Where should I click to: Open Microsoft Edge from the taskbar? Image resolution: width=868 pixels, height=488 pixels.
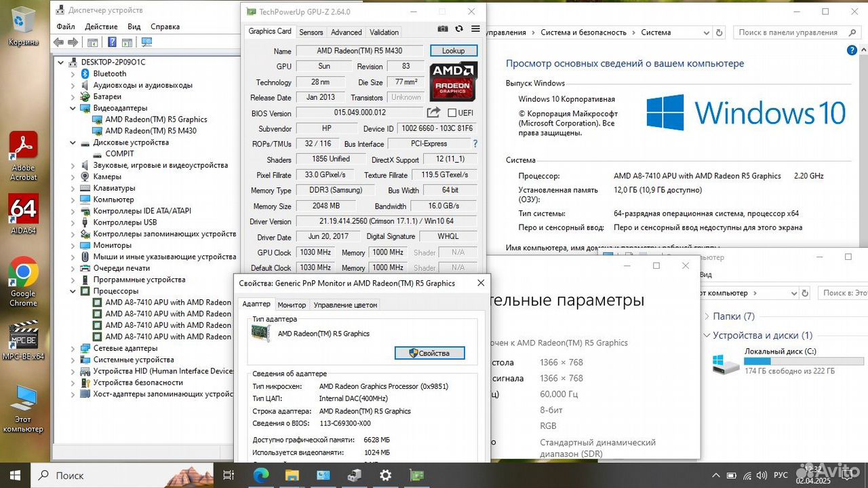[x=260, y=475]
